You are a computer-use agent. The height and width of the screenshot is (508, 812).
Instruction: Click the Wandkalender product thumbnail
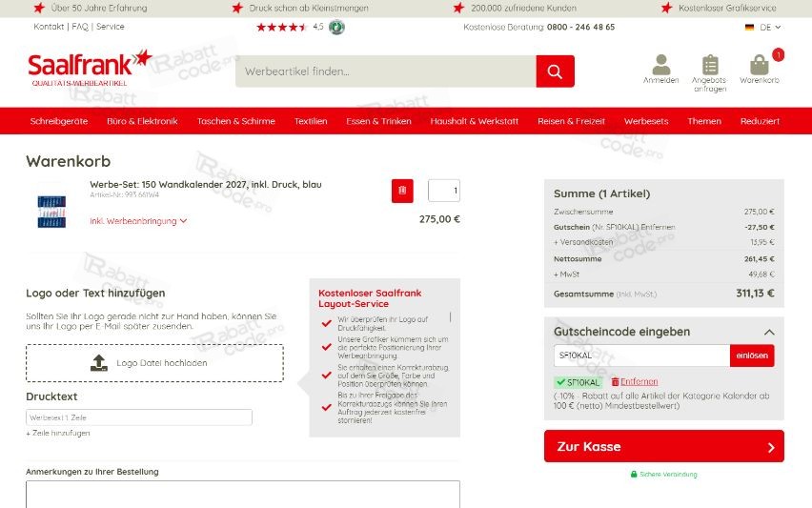tap(51, 212)
